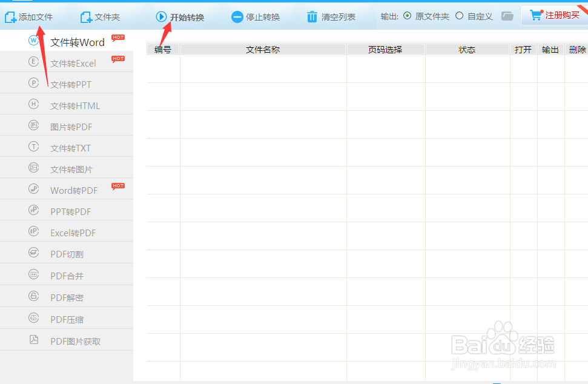Switch to Word转PDF conversion
The height and width of the screenshot is (384, 588).
(67, 188)
